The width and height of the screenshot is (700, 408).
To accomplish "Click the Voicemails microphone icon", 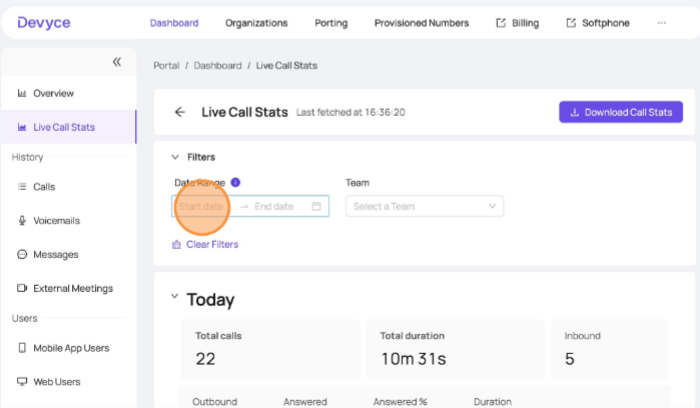I will [21, 221].
